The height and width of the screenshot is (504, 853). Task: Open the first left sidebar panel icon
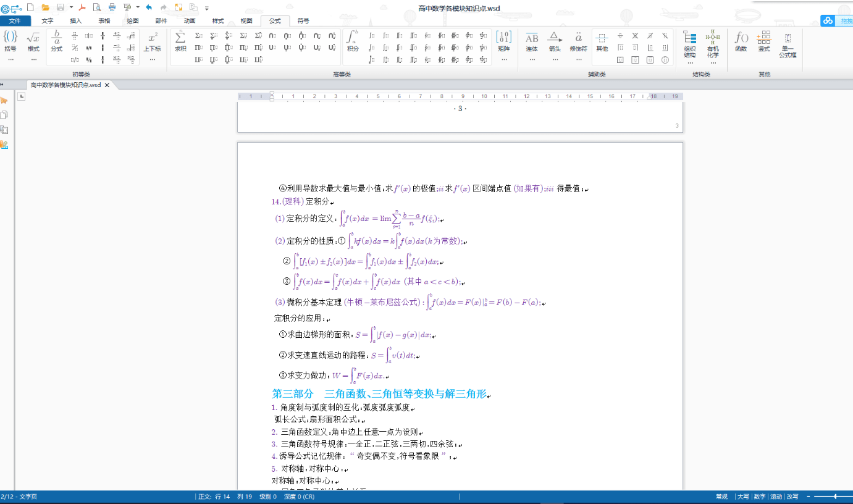[4, 100]
